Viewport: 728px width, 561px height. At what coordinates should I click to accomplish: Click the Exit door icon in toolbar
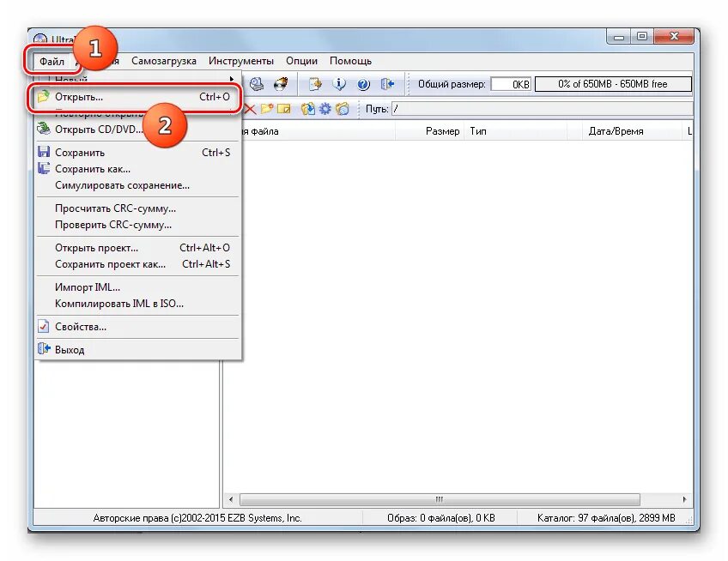point(388,84)
